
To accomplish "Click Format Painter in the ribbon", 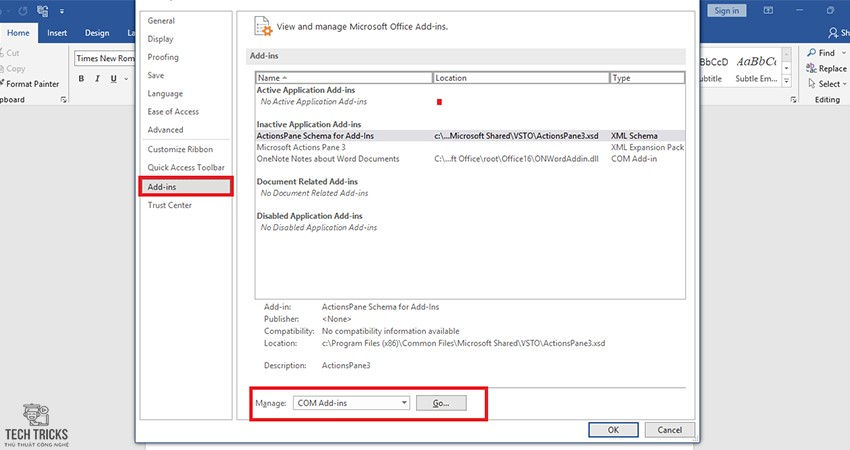I will (29, 84).
